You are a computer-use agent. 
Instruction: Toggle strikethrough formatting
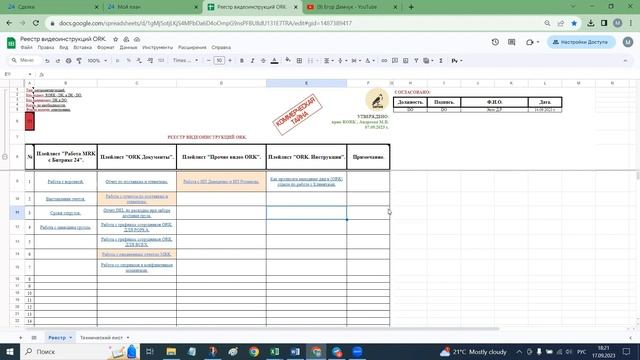(263, 60)
